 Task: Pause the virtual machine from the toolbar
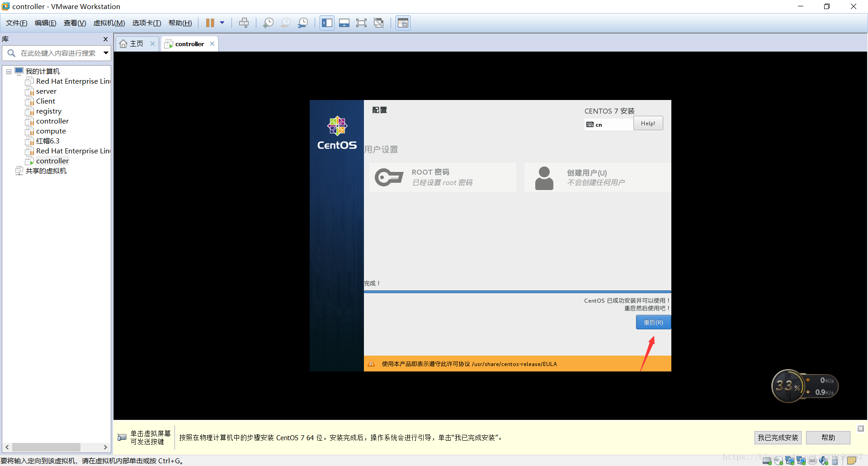[x=210, y=23]
